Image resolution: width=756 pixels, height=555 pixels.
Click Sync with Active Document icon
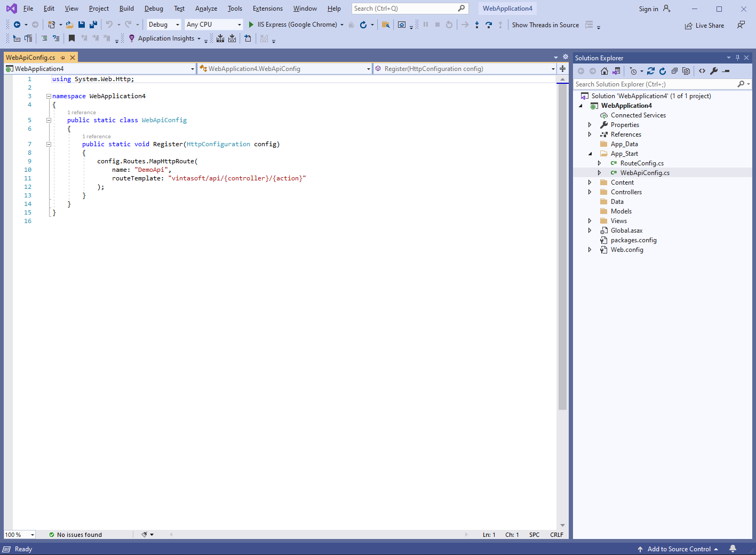click(x=651, y=71)
